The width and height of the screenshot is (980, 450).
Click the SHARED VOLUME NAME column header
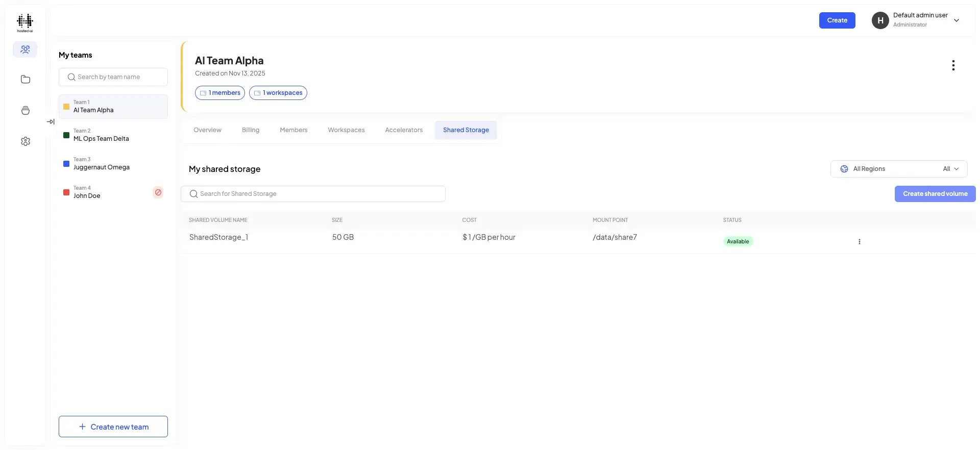click(x=218, y=220)
